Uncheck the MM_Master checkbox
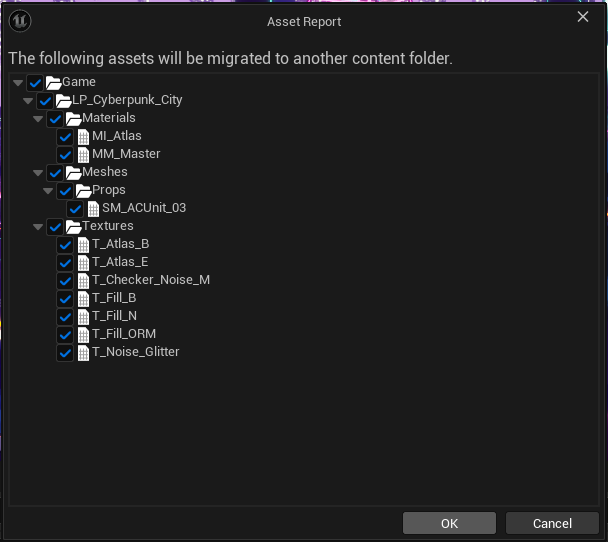The height and width of the screenshot is (542, 608). pyautogui.click(x=65, y=154)
